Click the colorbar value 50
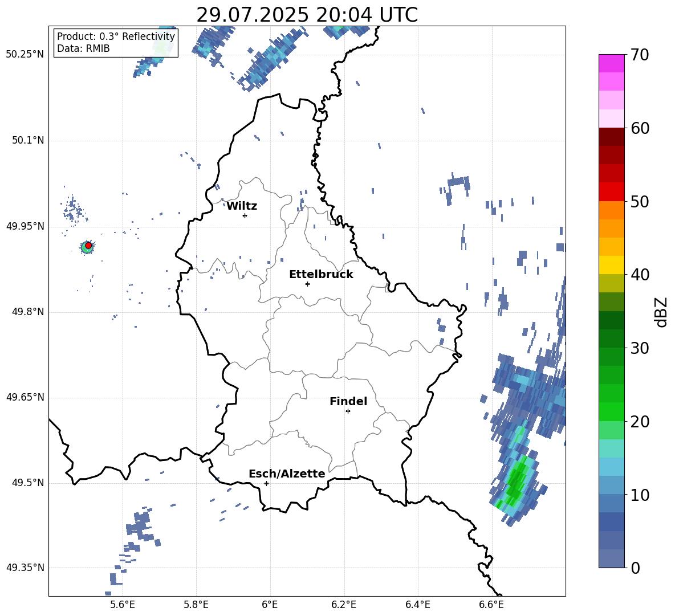 (x=640, y=201)
